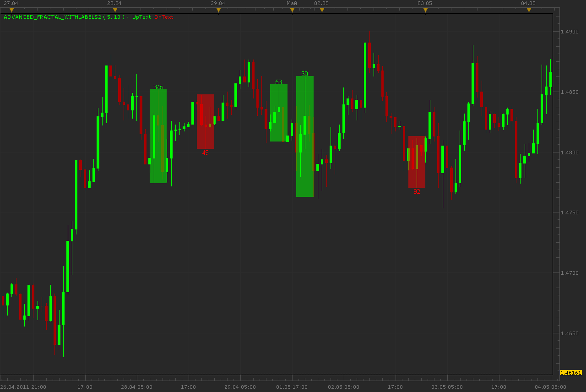Select the red fractal zone labeled 49
Screen dimensions: 586x392
[206, 121]
